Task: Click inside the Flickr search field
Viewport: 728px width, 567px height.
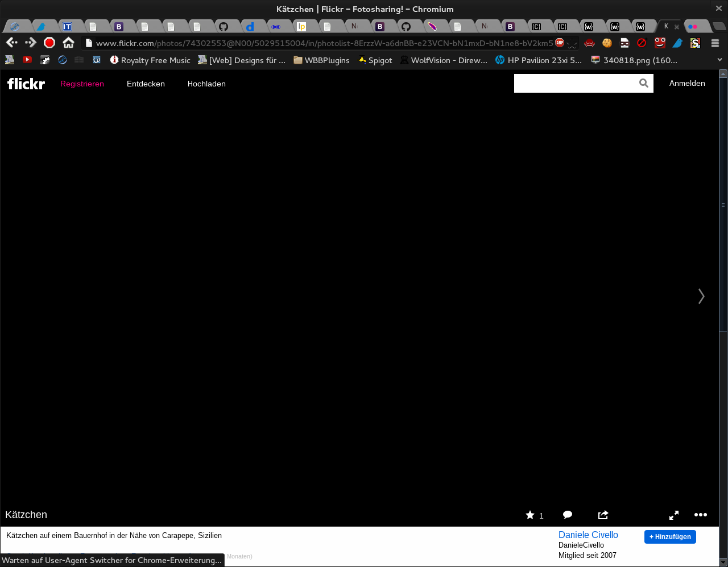Action: point(574,84)
